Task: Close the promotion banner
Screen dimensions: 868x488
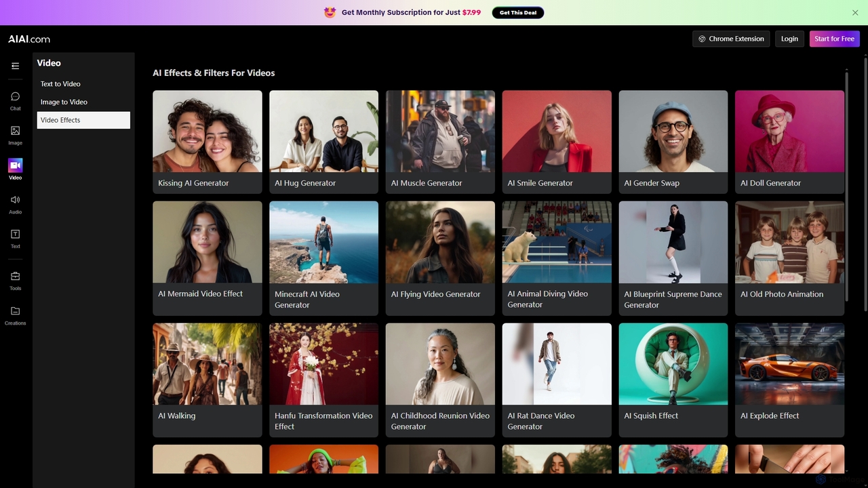Action: pyautogui.click(x=855, y=12)
